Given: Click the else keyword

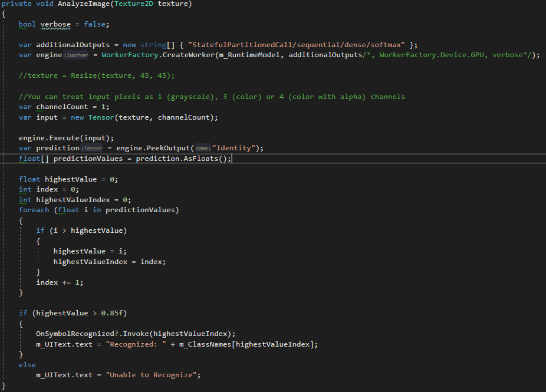Looking at the screenshot, I should point(27,365).
